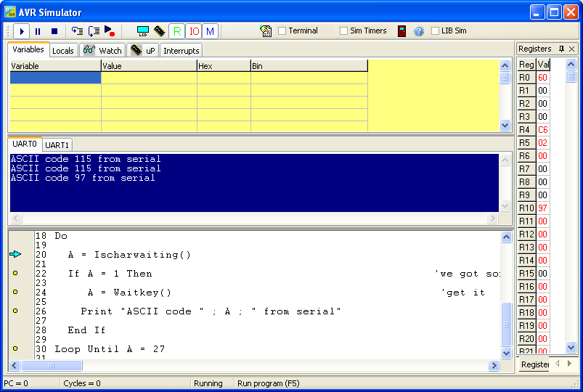Click the 'Cycles = 0' status bar entry

tap(82, 383)
